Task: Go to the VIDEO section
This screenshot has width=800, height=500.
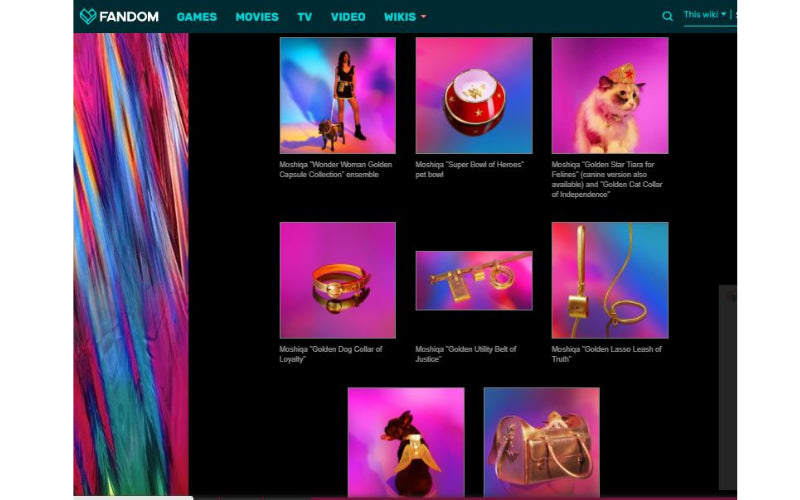Action: (348, 17)
